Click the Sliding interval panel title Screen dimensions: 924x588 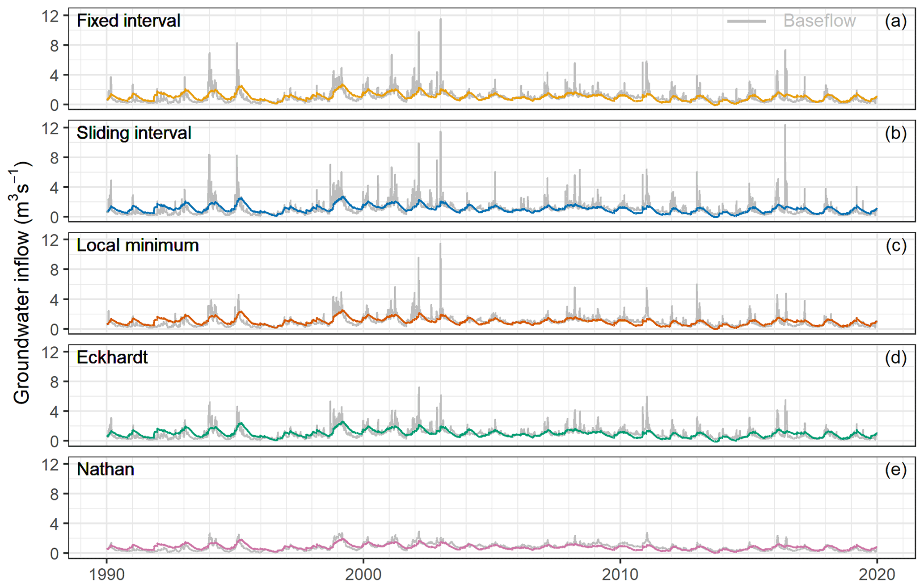click(134, 133)
